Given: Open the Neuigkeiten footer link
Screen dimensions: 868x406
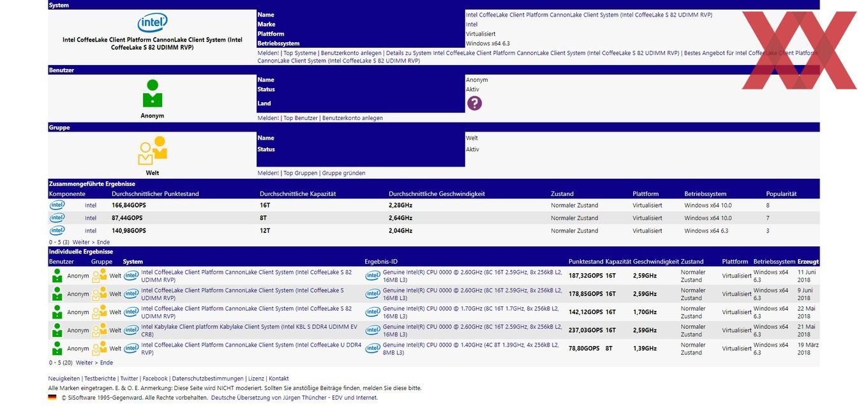Looking at the screenshot, I should click(x=64, y=379).
